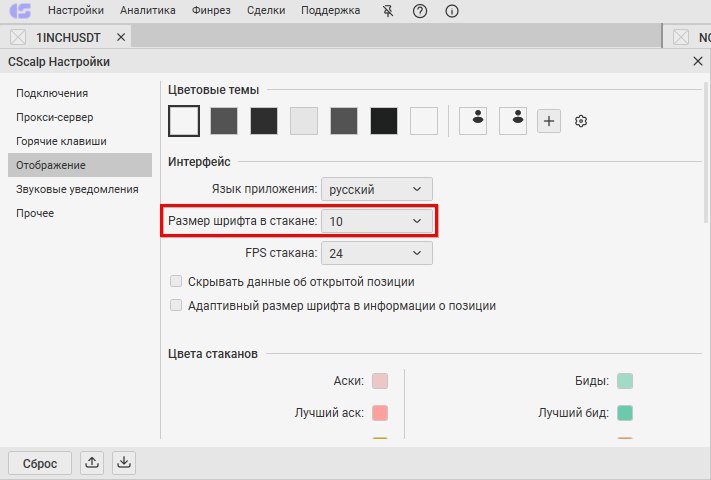Image resolution: width=711 pixels, height=480 pixels.
Task: Go to Прокси-сервер settings section
Action: click(x=80, y=117)
